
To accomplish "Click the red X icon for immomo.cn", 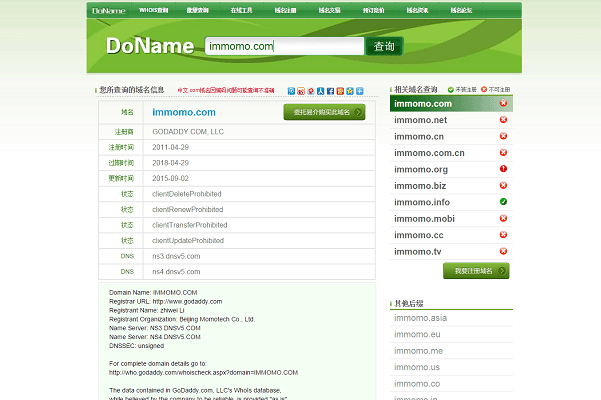I will tap(503, 136).
